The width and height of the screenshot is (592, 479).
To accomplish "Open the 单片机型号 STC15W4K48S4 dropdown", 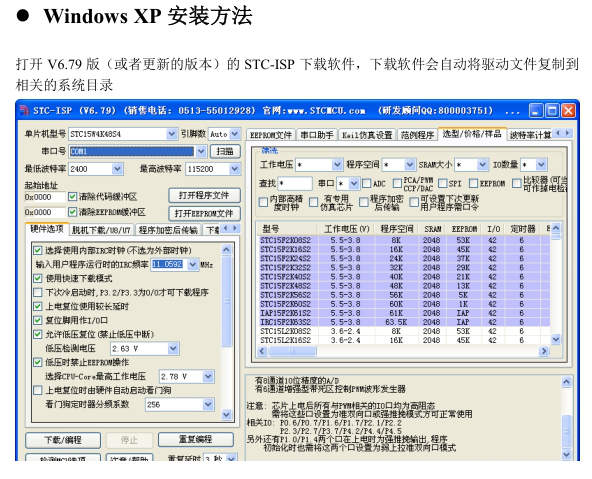I will coord(171,134).
